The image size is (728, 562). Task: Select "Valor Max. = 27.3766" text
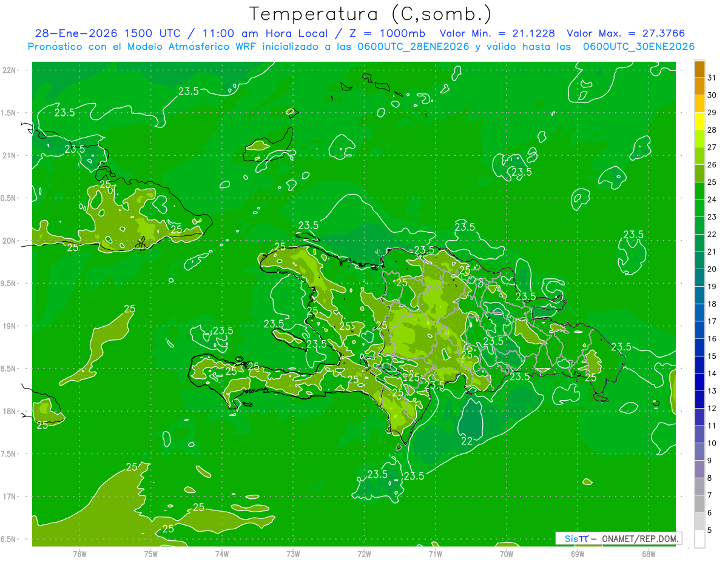pyautogui.click(x=625, y=33)
